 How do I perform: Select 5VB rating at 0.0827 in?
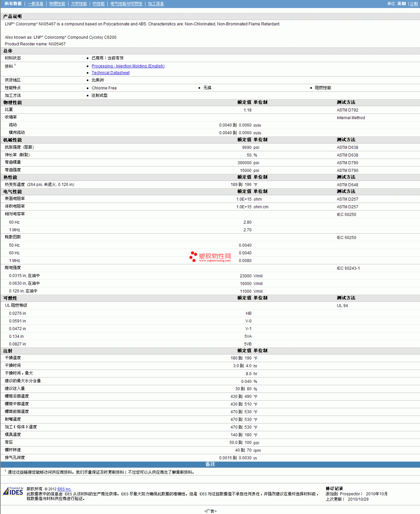[x=248, y=344]
